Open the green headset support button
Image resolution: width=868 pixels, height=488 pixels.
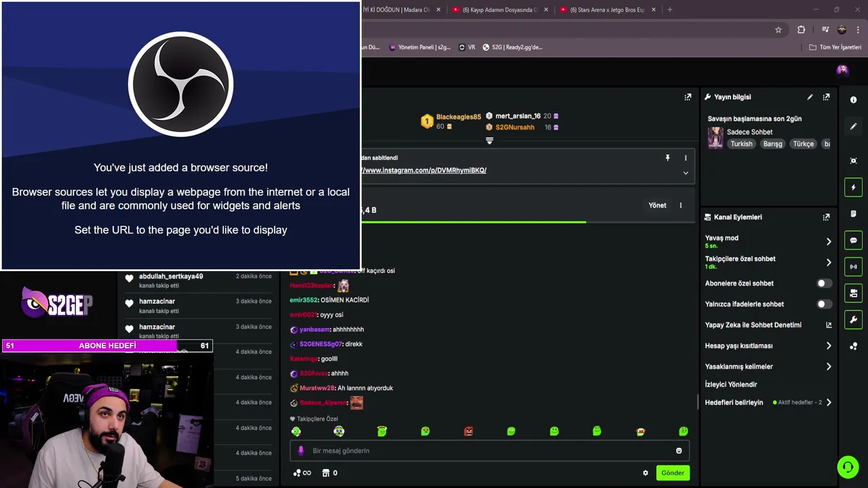click(x=848, y=467)
